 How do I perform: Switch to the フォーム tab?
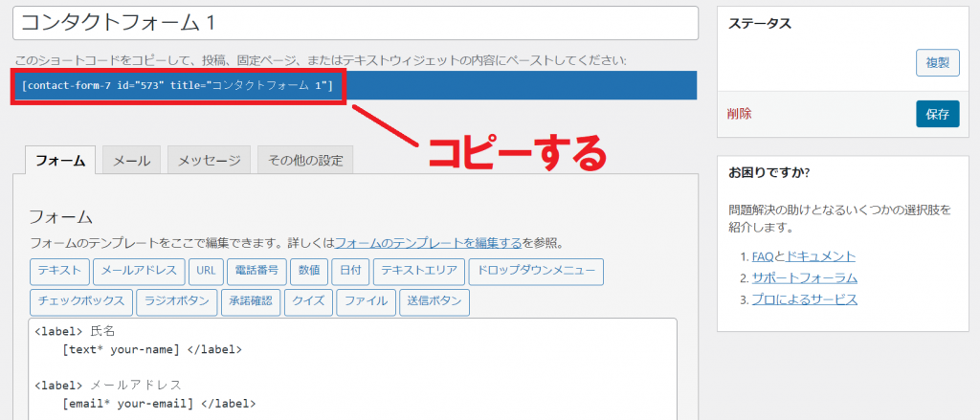click(60, 160)
